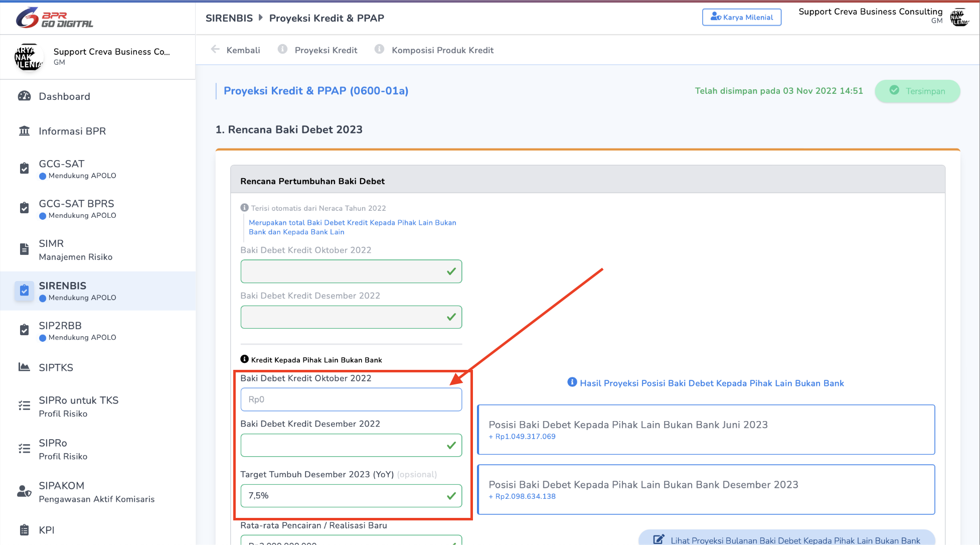Click the info icon beside Hasil Proyeksi Posisi

click(x=572, y=382)
